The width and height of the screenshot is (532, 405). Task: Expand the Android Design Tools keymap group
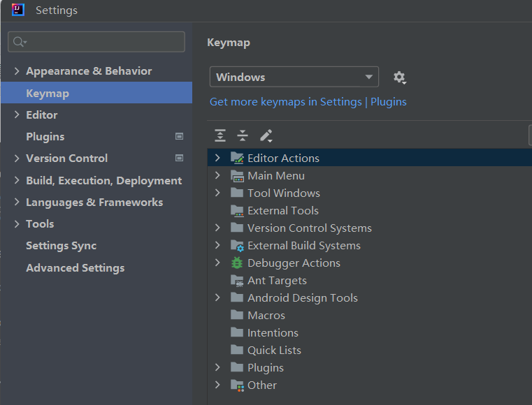point(217,297)
